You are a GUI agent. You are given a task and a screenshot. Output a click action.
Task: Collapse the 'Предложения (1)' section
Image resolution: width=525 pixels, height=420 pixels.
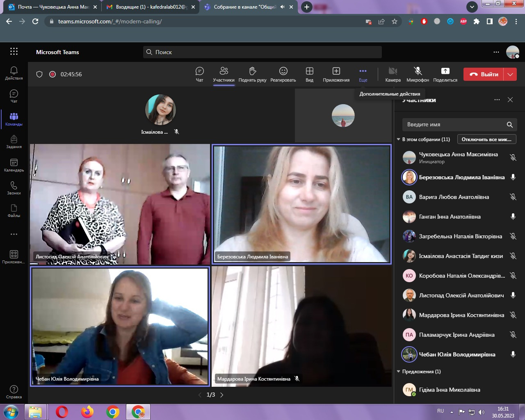[x=398, y=372]
